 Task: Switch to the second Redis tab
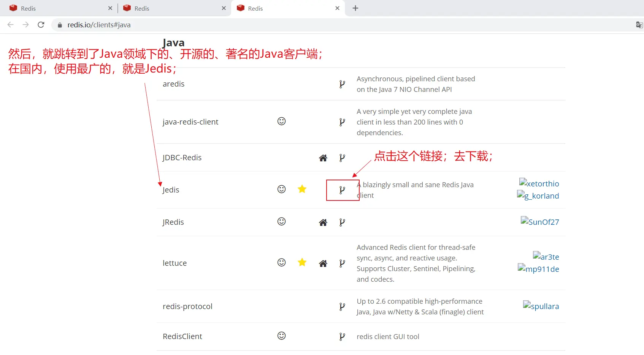[174, 8]
